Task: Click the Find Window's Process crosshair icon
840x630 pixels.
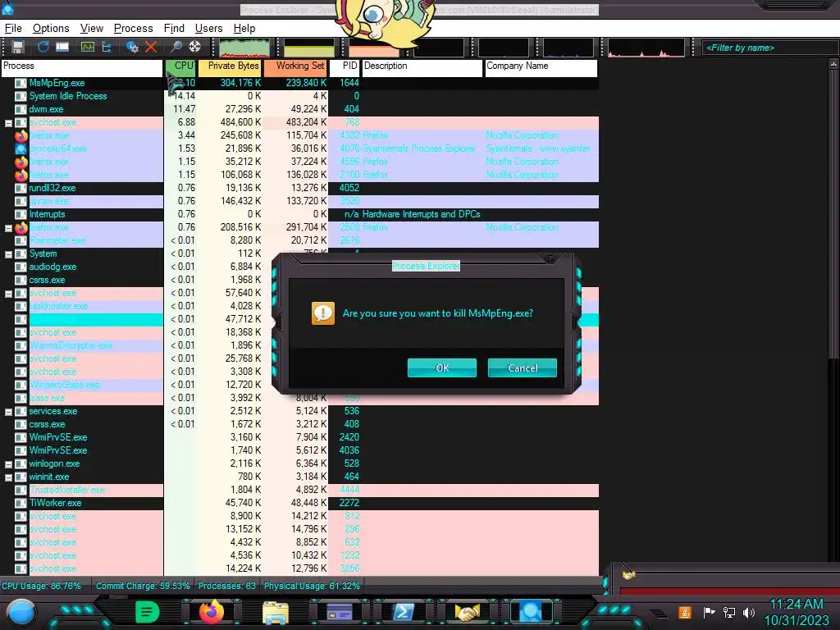Action: click(195, 47)
